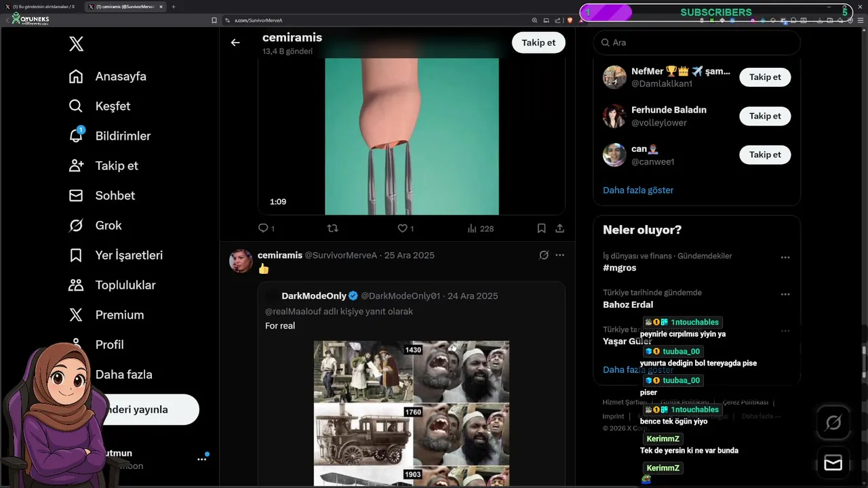Screen dimensions: 868x488
Task: Open Keşfet explore page
Action: coord(100,106)
